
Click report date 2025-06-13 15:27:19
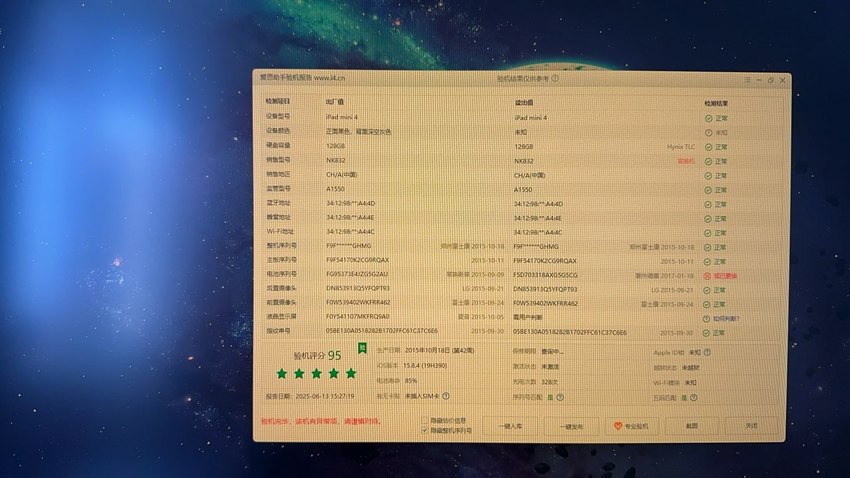coord(325,396)
